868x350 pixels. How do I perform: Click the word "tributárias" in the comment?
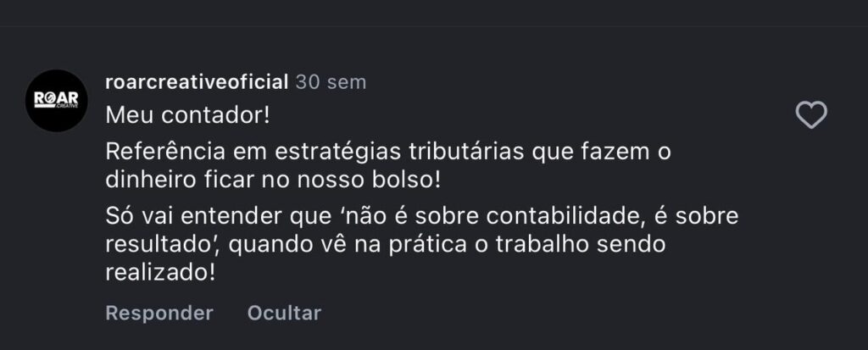click(457, 153)
